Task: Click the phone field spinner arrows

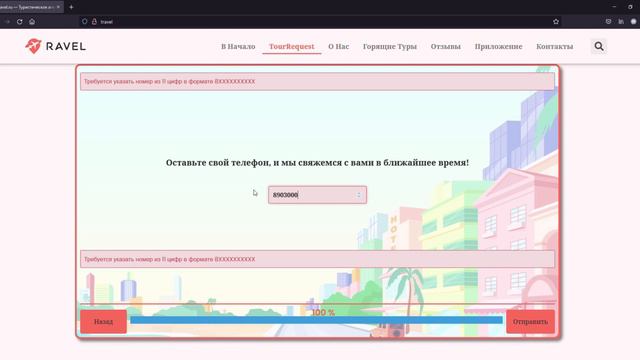Action: 359,195
